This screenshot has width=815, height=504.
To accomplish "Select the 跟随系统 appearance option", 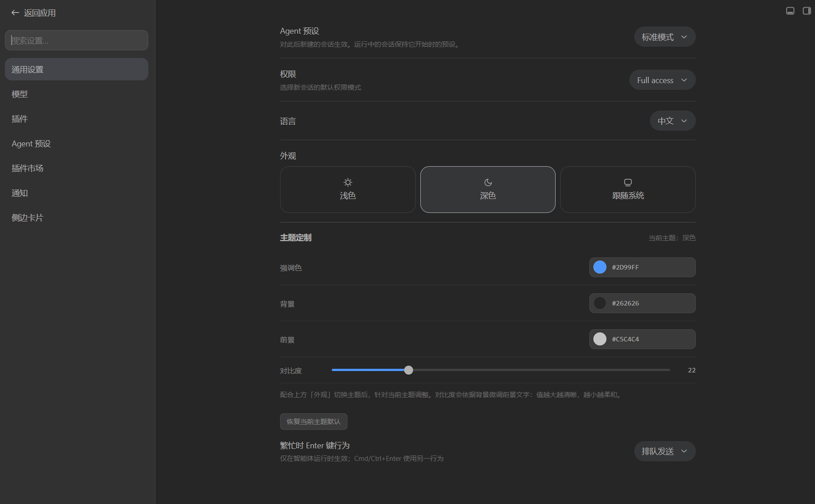I will [628, 190].
